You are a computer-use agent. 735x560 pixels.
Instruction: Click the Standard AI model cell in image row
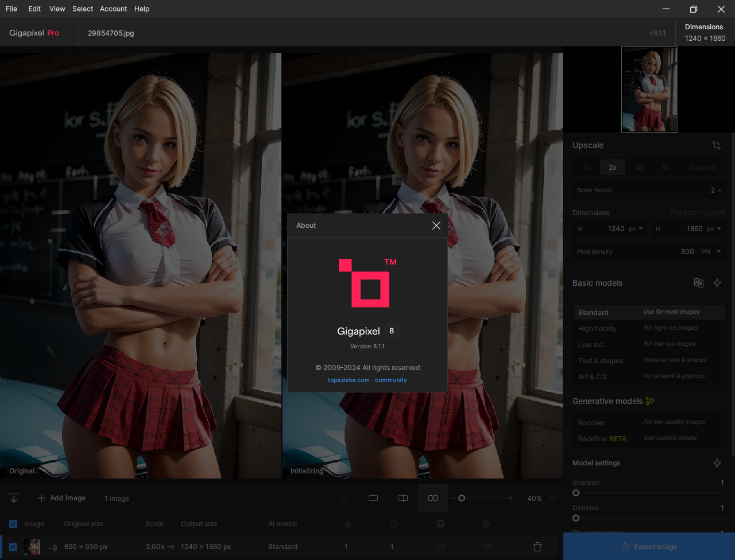[x=283, y=547]
